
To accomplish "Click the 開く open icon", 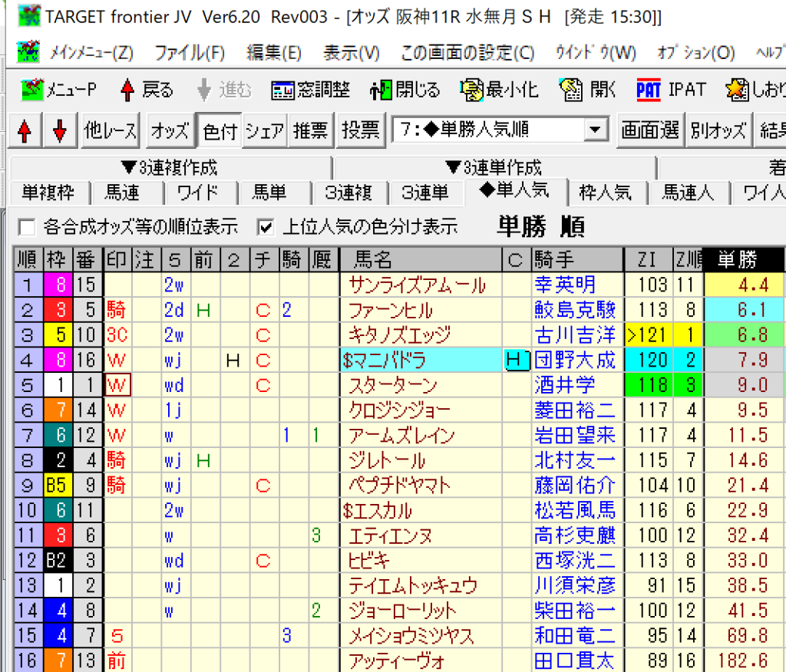I will [x=587, y=91].
